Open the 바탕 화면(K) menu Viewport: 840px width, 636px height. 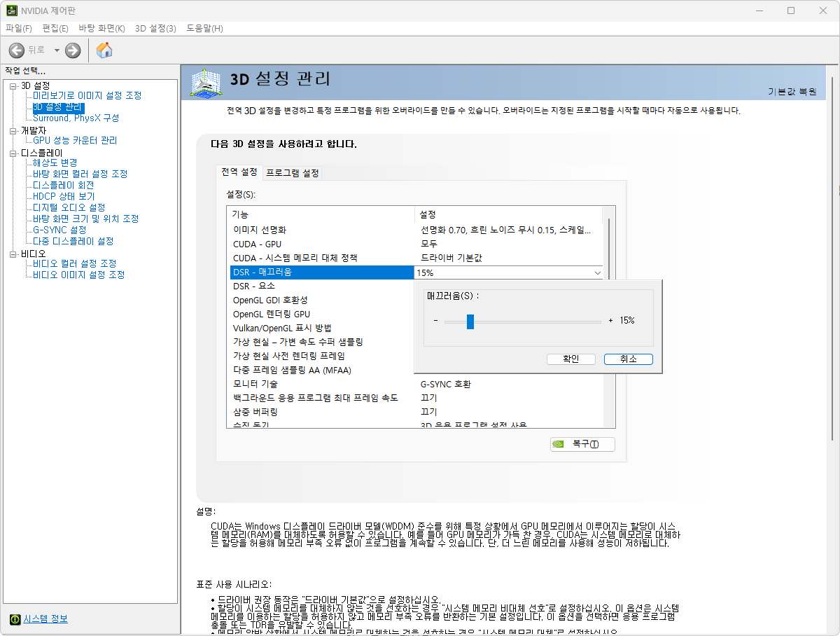101,28
